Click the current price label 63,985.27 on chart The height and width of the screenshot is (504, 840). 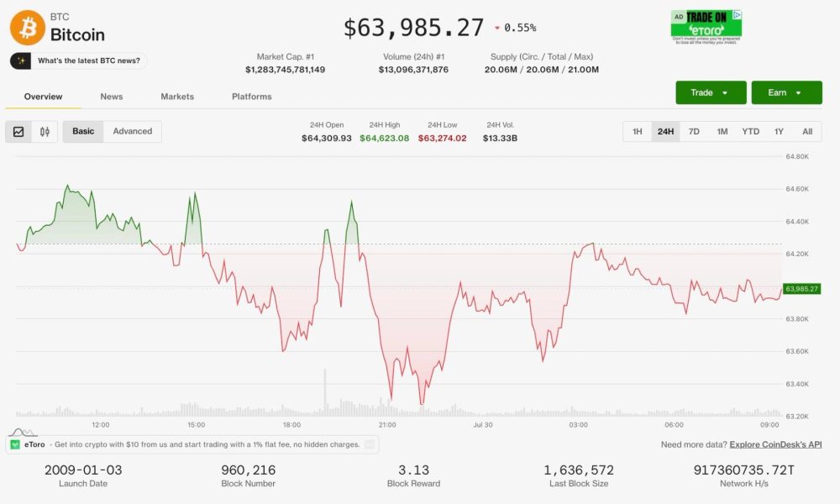(801, 289)
